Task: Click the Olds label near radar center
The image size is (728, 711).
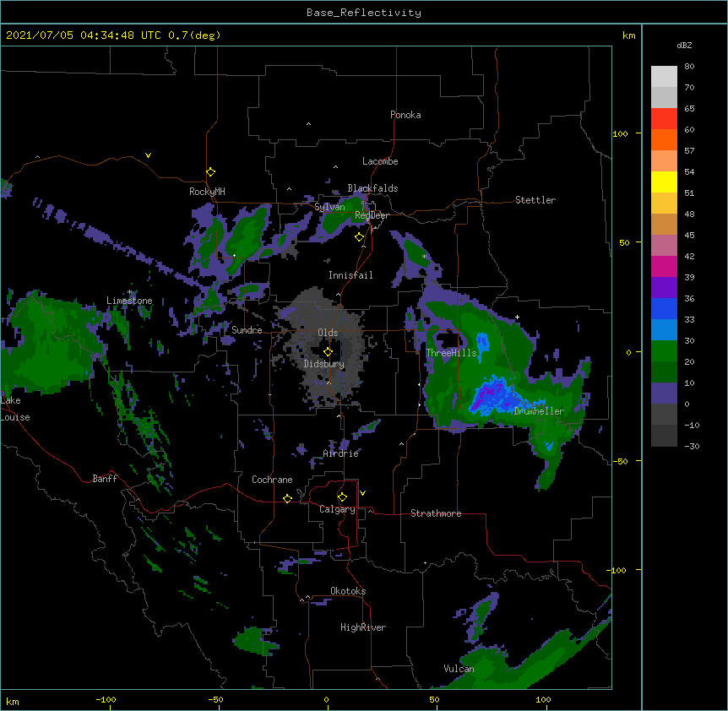Action: 328,333
